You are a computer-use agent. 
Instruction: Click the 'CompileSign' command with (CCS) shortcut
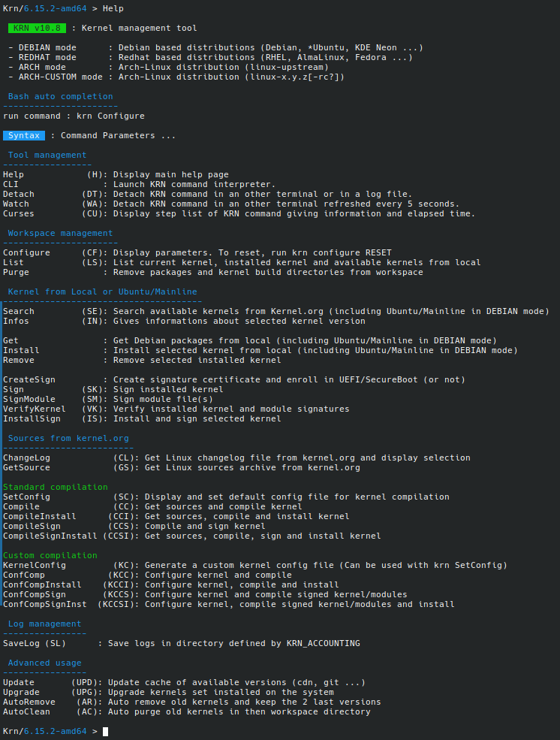tap(32, 526)
